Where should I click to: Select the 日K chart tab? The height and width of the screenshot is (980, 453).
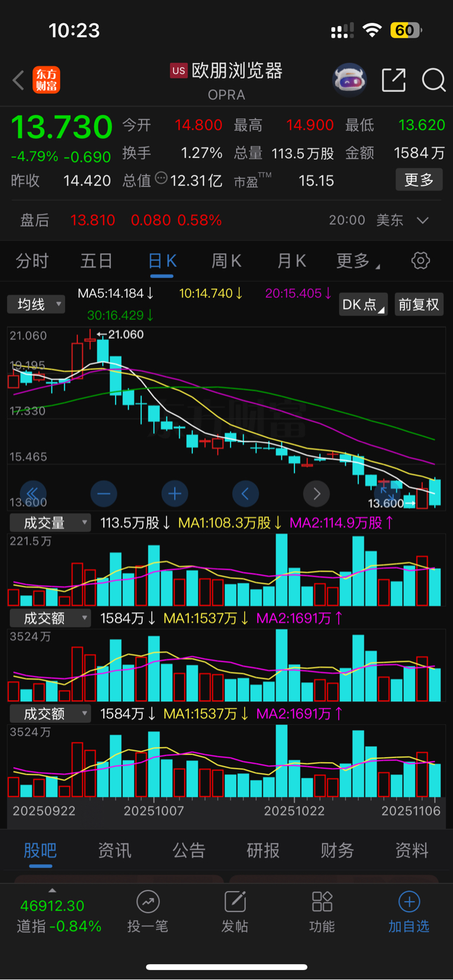(x=162, y=261)
